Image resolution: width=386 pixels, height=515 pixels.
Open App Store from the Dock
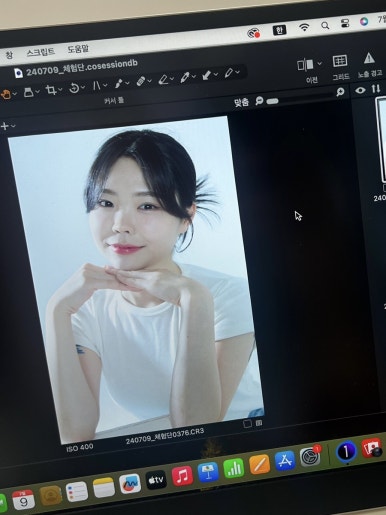point(285,460)
